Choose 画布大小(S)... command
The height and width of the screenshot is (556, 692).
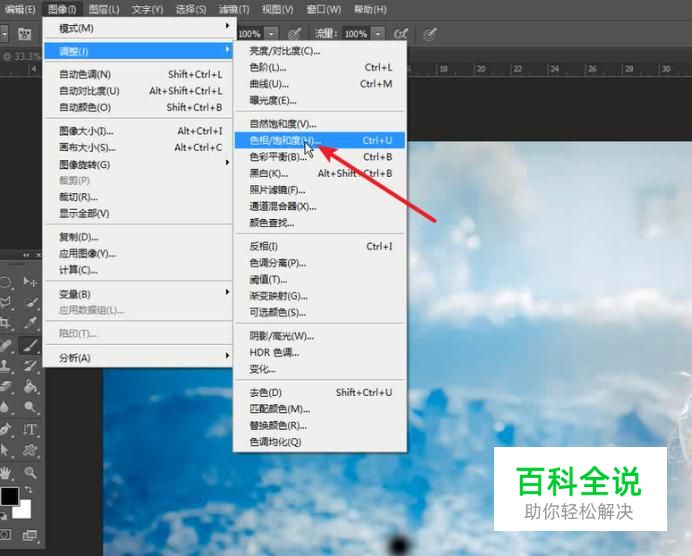click(139, 147)
